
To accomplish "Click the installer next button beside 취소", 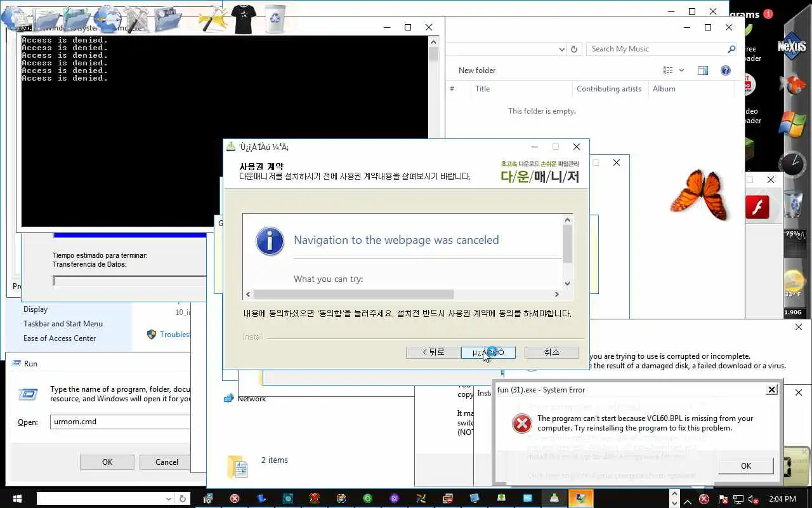I will [488, 352].
